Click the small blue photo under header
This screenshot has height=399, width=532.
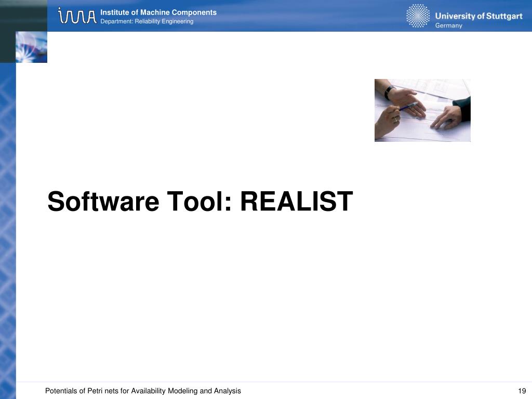(x=32, y=47)
